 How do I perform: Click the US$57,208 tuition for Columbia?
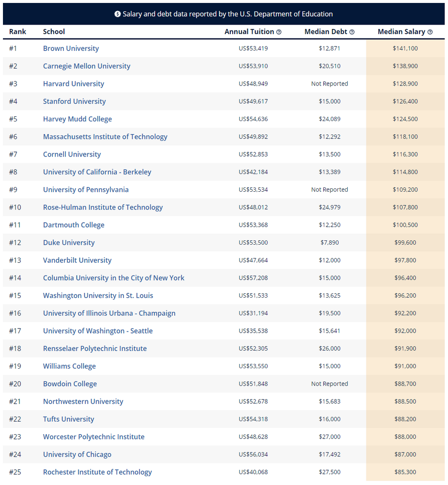[253, 278]
